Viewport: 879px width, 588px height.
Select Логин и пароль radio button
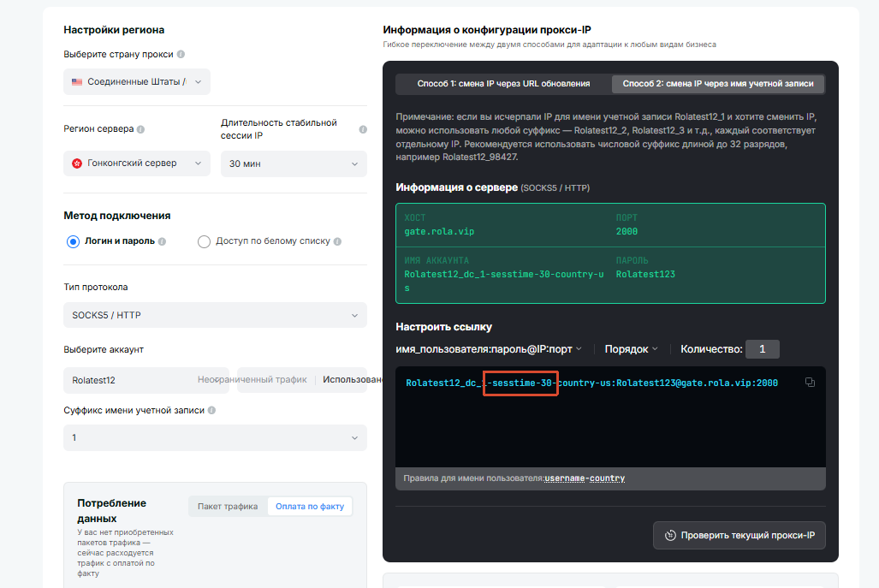(73, 241)
